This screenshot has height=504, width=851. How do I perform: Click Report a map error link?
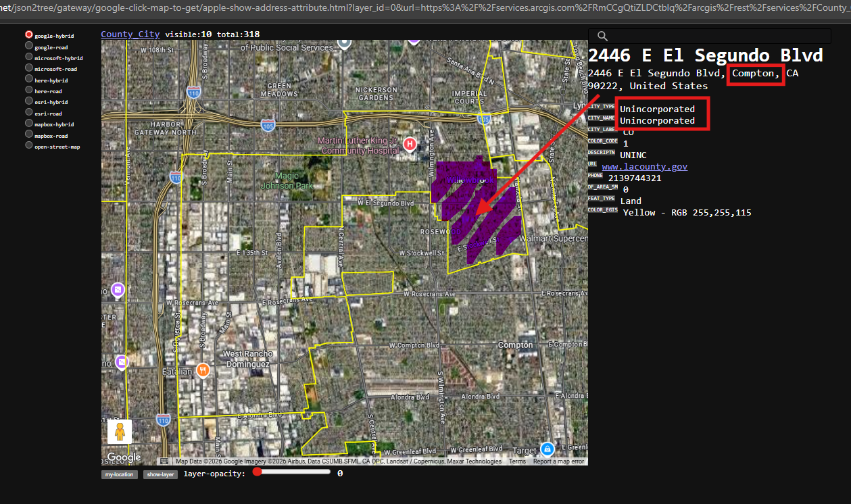(x=558, y=461)
